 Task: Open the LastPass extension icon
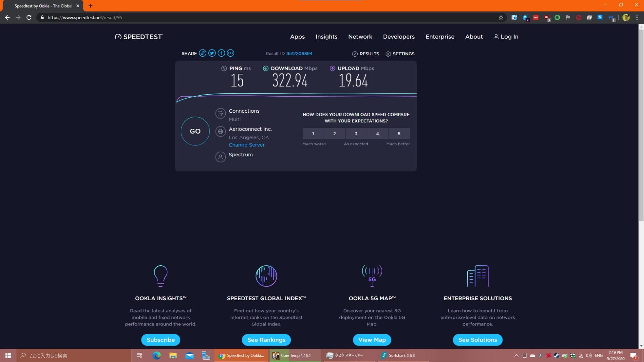click(x=536, y=17)
